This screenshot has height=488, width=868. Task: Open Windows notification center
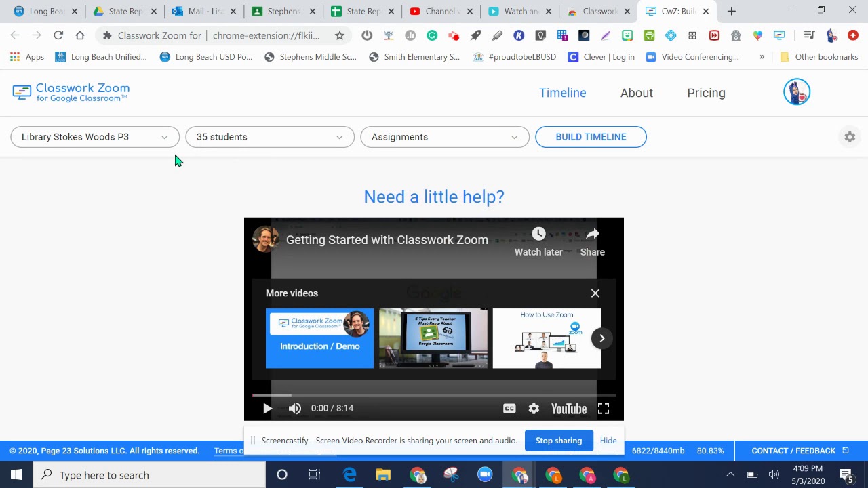(846, 475)
